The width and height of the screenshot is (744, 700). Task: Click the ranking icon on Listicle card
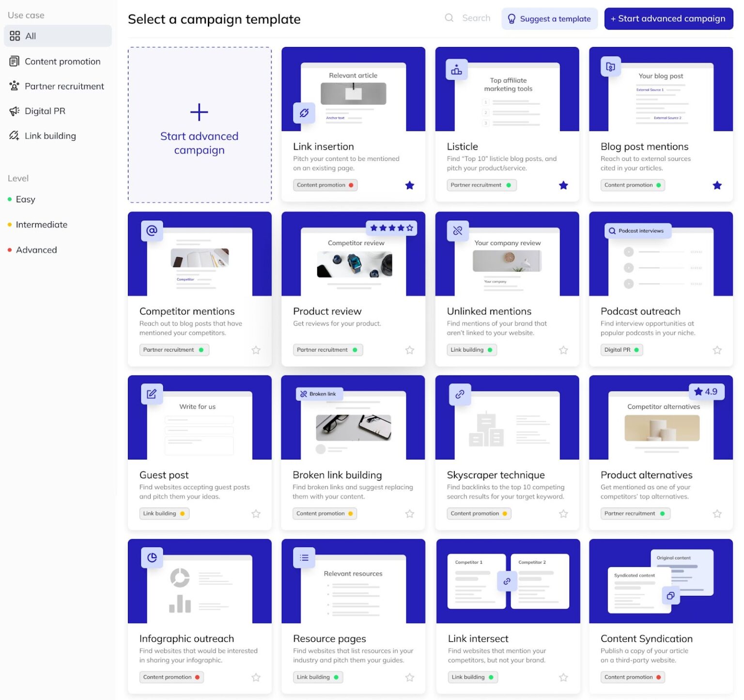point(457,69)
